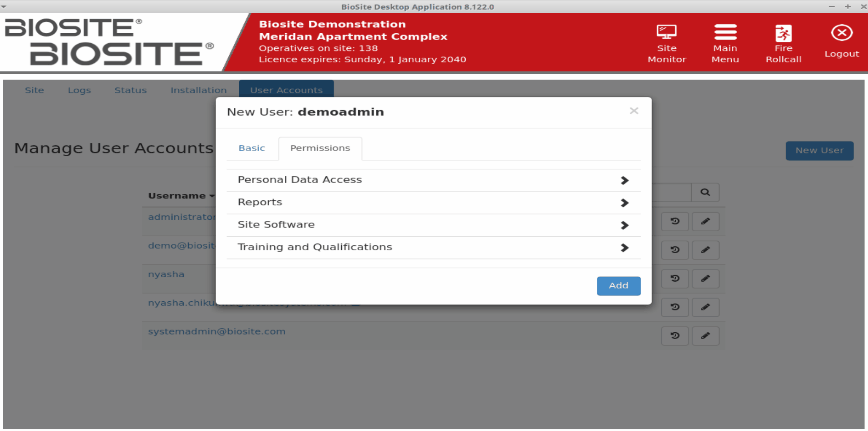Screen dimensions: 868x431
Task: Expand the Site Software permissions section
Action: [433, 225]
